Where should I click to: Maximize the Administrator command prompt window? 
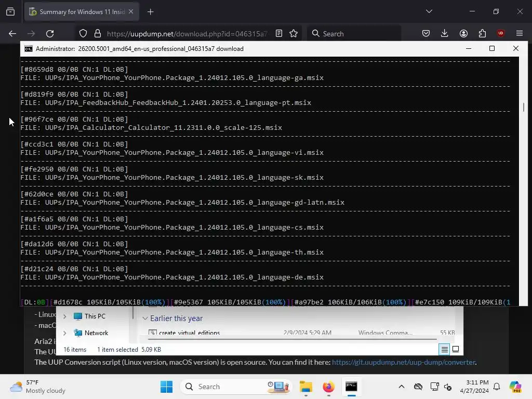[x=492, y=48]
